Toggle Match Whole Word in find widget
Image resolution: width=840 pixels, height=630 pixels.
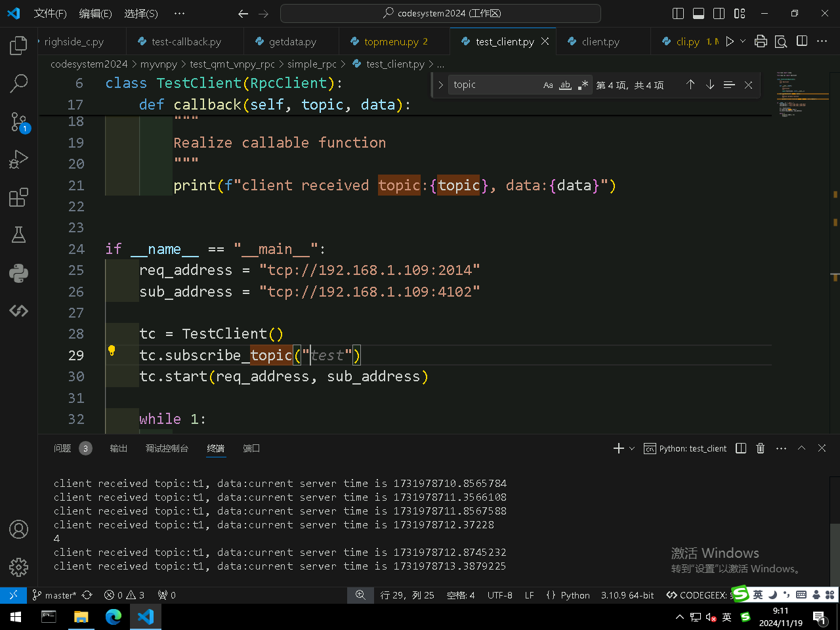565,85
